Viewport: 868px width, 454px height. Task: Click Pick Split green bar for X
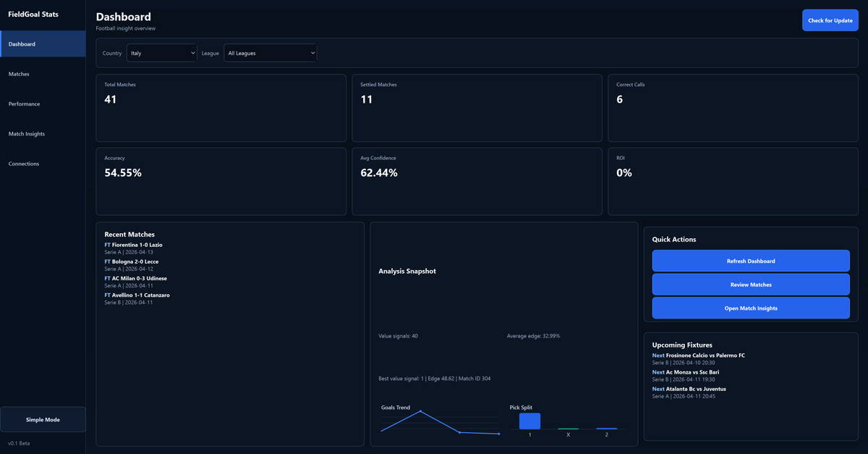point(568,429)
